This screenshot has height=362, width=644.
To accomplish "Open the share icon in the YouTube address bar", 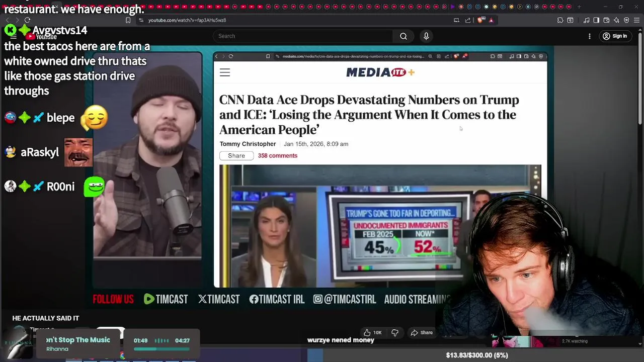I will tap(468, 20).
